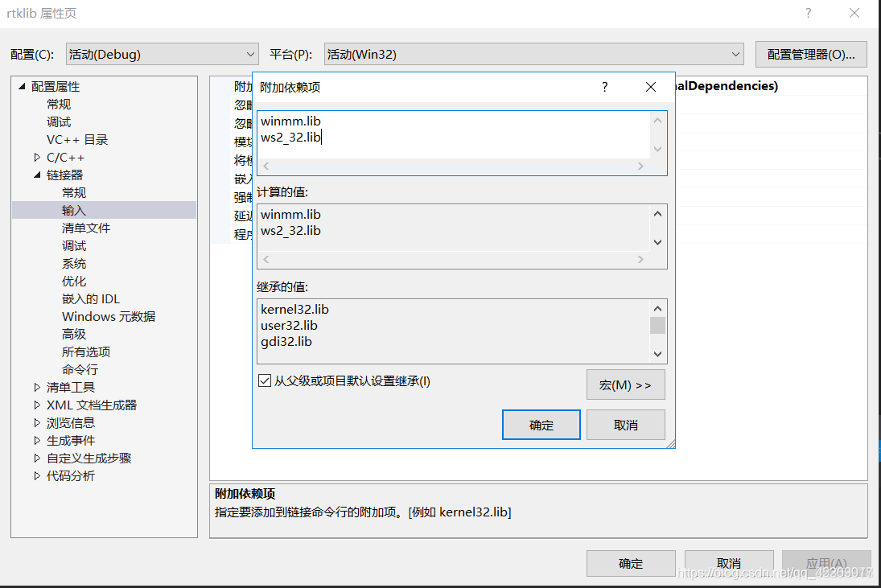This screenshot has width=881, height=588.
Task: Click the help ? icon on 附加依赖项 dialog
Action: pos(604,86)
